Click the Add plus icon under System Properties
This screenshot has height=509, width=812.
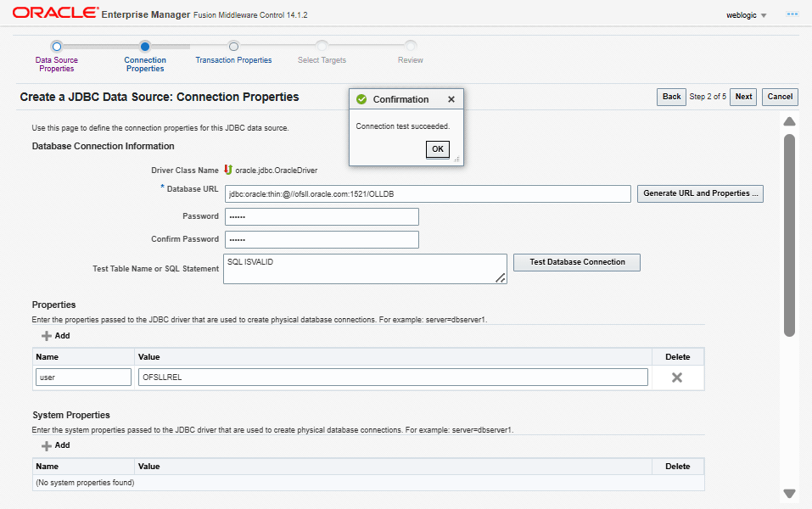(47, 445)
